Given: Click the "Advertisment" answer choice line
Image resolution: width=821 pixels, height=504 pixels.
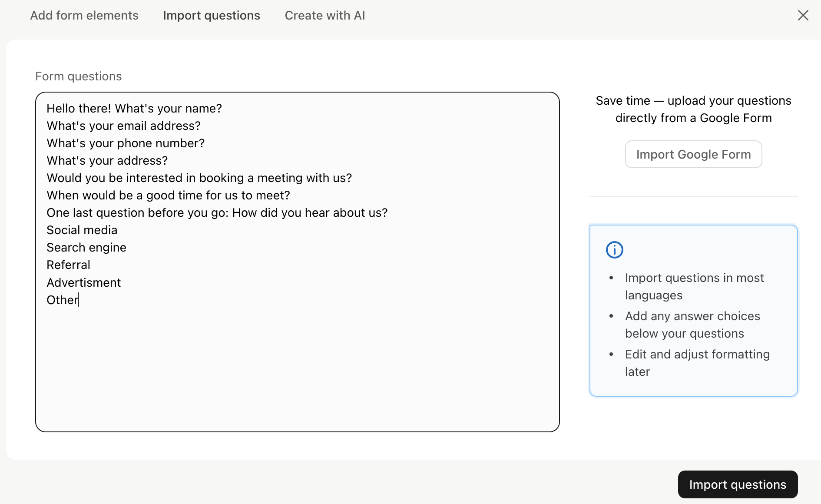Looking at the screenshot, I should [x=84, y=282].
